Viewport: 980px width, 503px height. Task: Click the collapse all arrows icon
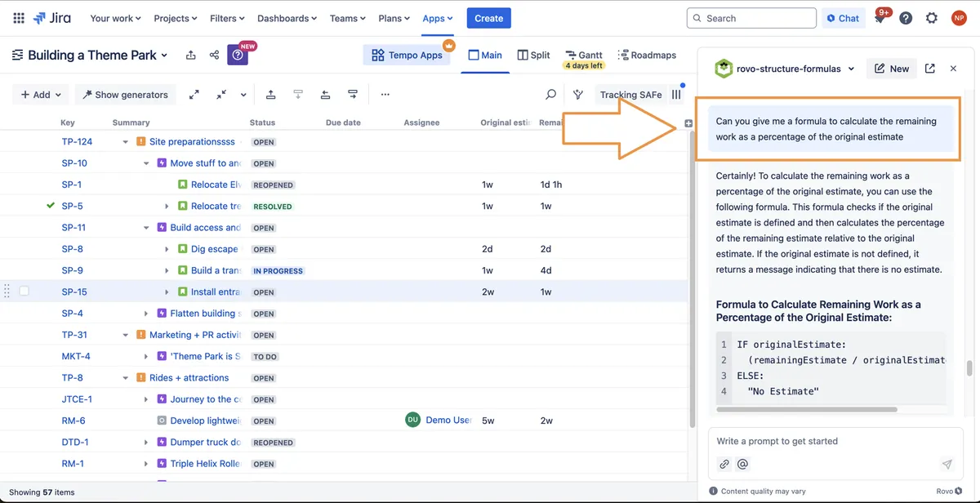pyautogui.click(x=221, y=95)
